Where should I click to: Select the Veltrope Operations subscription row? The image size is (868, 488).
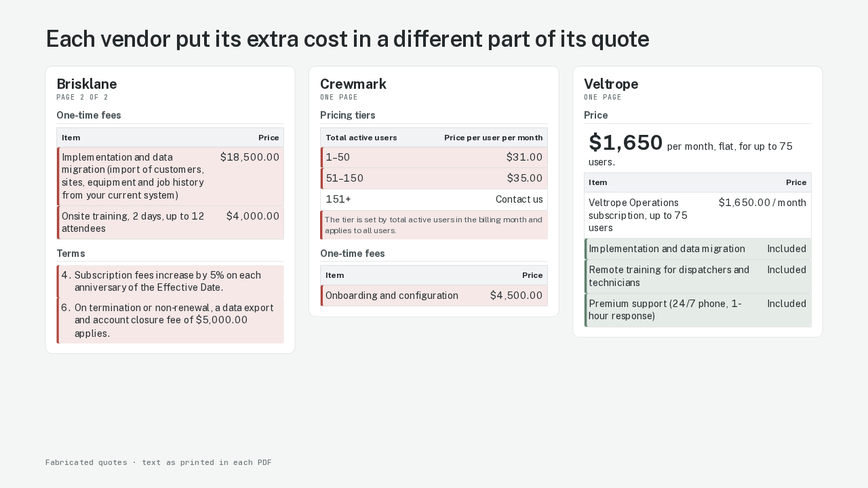(697, 215)
